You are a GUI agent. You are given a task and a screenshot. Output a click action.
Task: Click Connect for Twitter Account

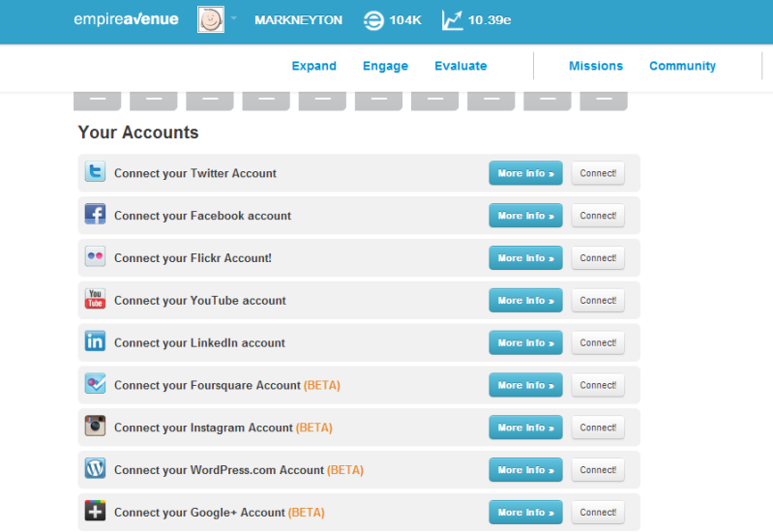[598, 173]
